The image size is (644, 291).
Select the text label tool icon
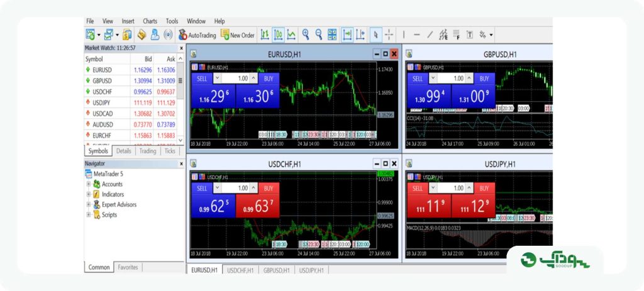(470, 35)
